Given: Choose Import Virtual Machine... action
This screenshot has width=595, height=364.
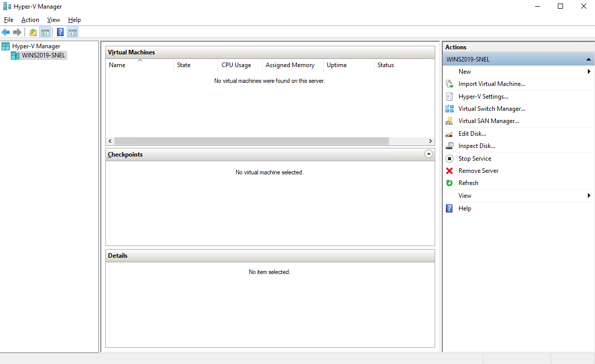Looking at the screenshot, I should pyautogui.click(x=492, y=84).
